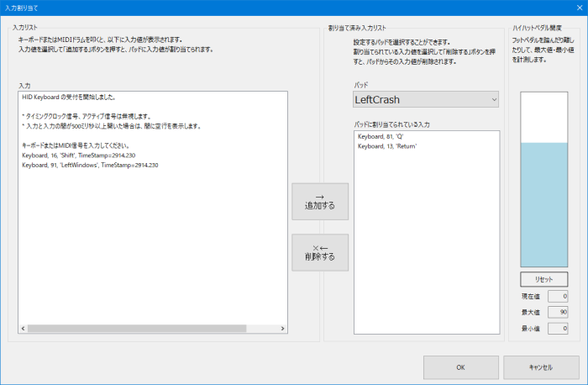Image resolution: width=588 pixels, height=385 pixels.
Task: Select assigned input Keyboard 13 'Return'
Action: click(x=387, y=146)
